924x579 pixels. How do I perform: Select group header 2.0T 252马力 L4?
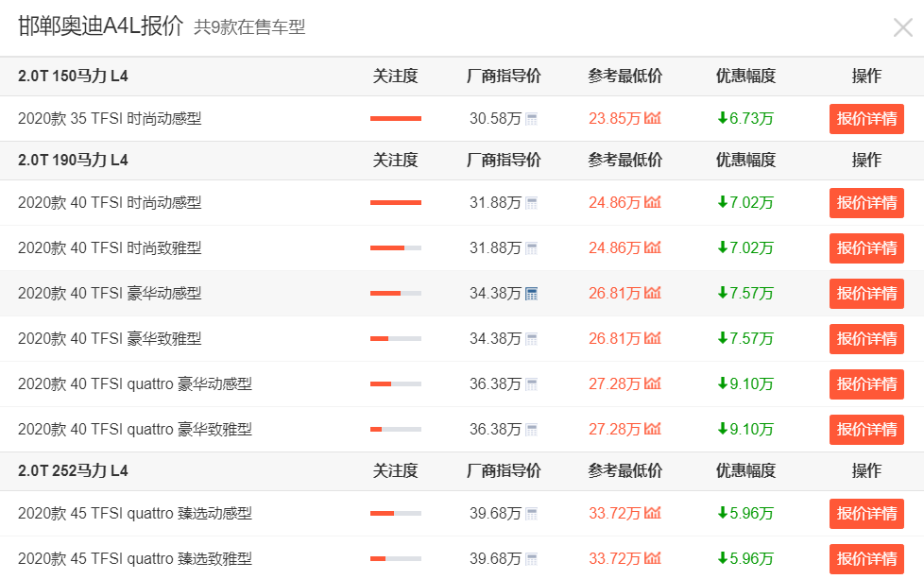[73, 471]
